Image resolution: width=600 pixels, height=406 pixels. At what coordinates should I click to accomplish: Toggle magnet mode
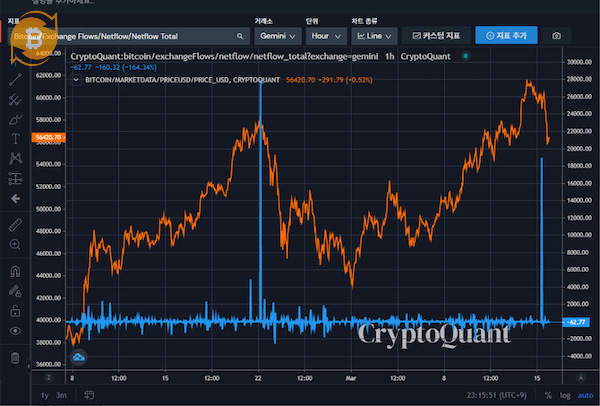click(15, 271)
